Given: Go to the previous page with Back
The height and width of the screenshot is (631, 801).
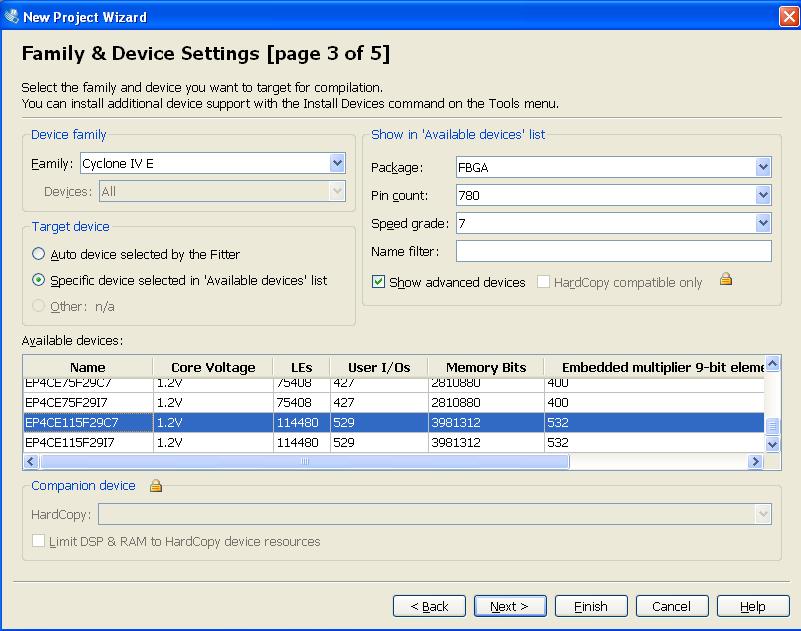Looking at the screenshot, I should [x=429, y=606].
